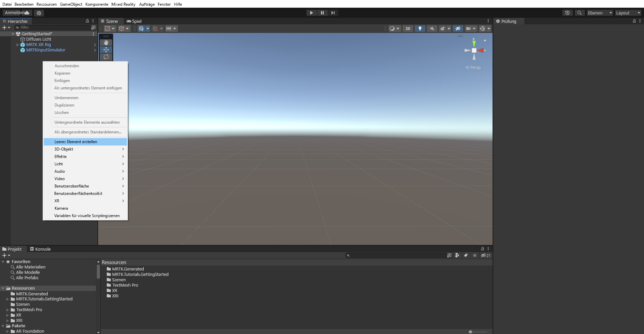The height and width of the screenshot is (334, 644).
Task: Open the Benutzeroberfläche submenu
Action: 85,186
